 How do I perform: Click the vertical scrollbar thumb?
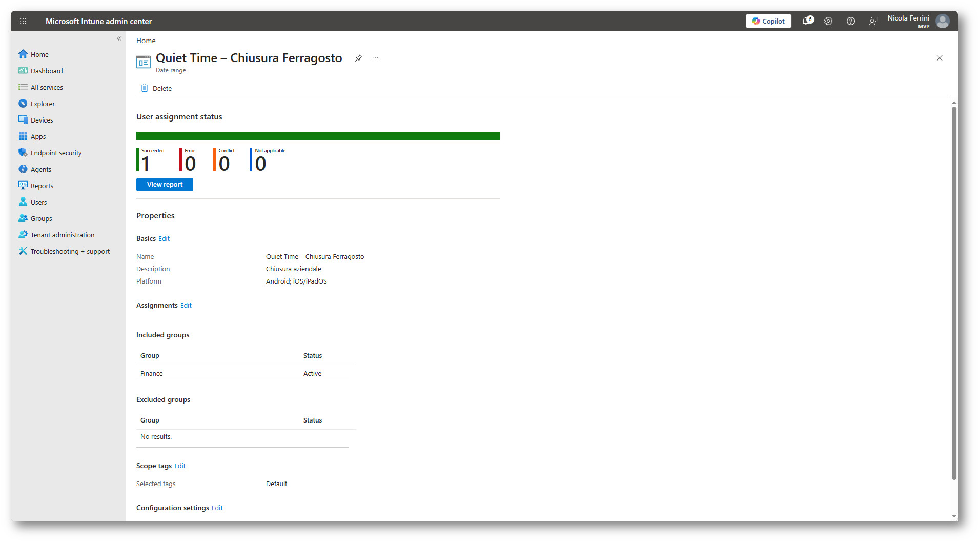954,293
